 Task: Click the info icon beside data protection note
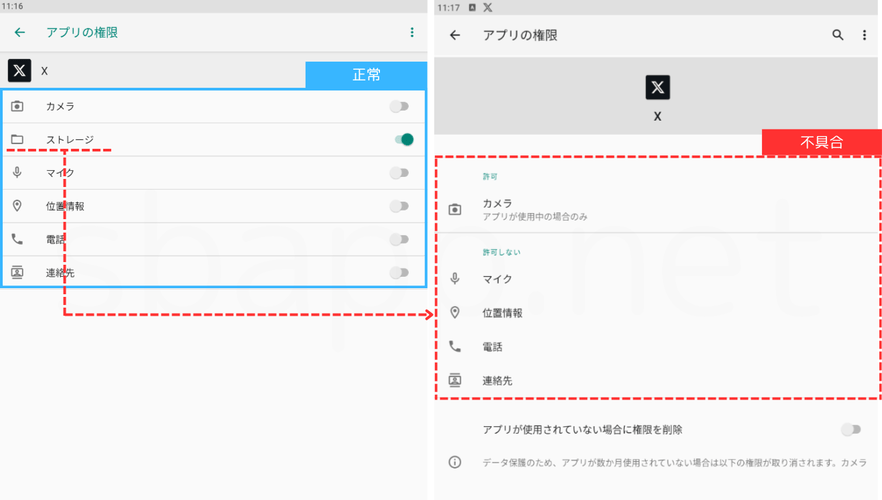tap(455, 462)
